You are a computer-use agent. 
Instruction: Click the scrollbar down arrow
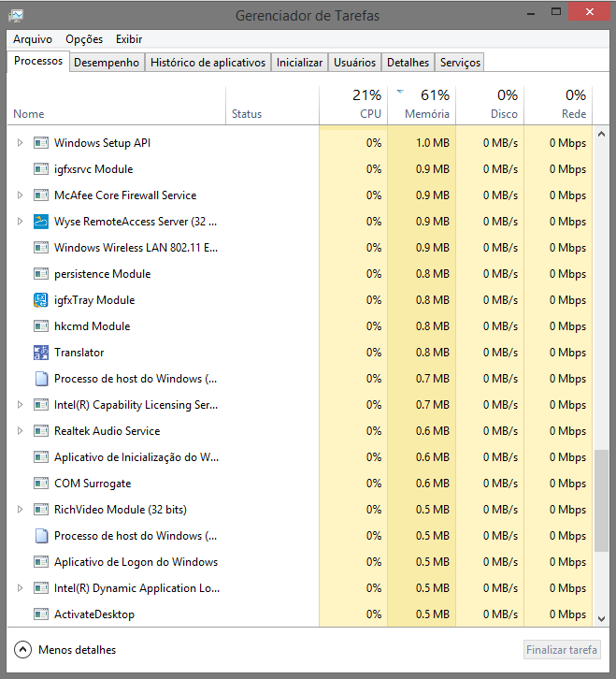pos(601,619)
